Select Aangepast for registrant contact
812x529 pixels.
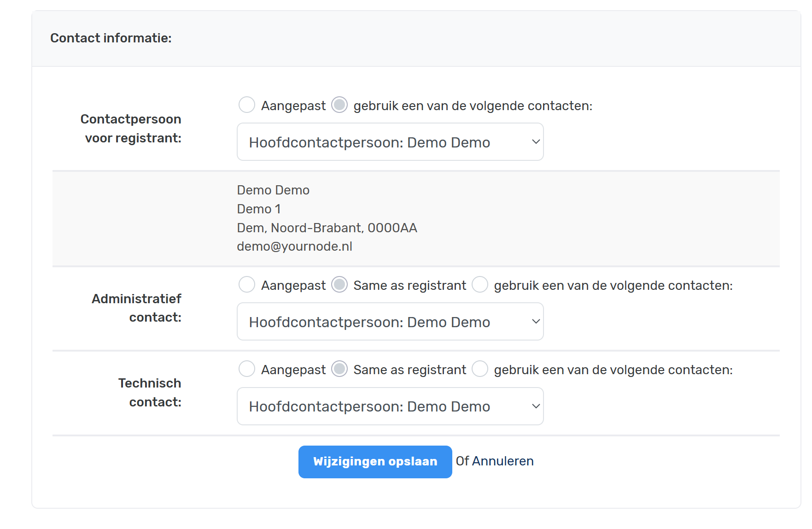247,105
